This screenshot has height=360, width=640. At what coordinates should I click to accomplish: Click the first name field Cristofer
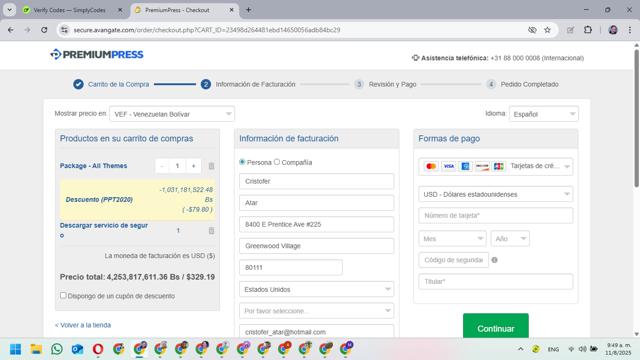coord(316,181)
